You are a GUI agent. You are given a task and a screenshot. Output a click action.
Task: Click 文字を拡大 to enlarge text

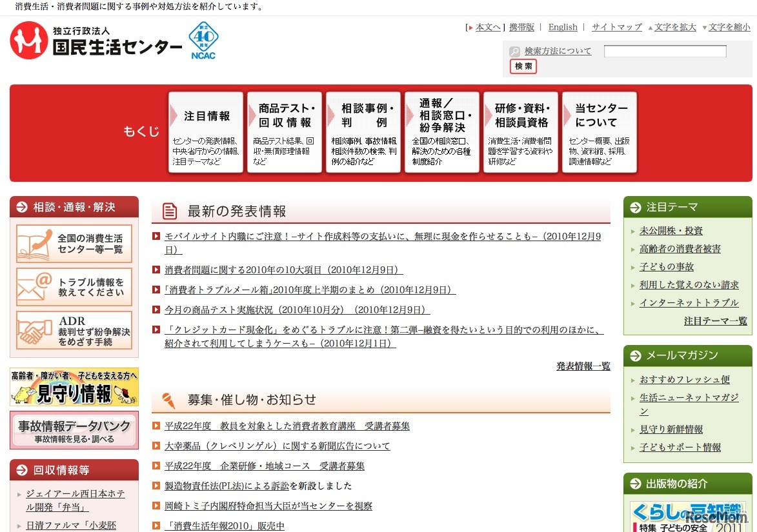tap(675, 28)
